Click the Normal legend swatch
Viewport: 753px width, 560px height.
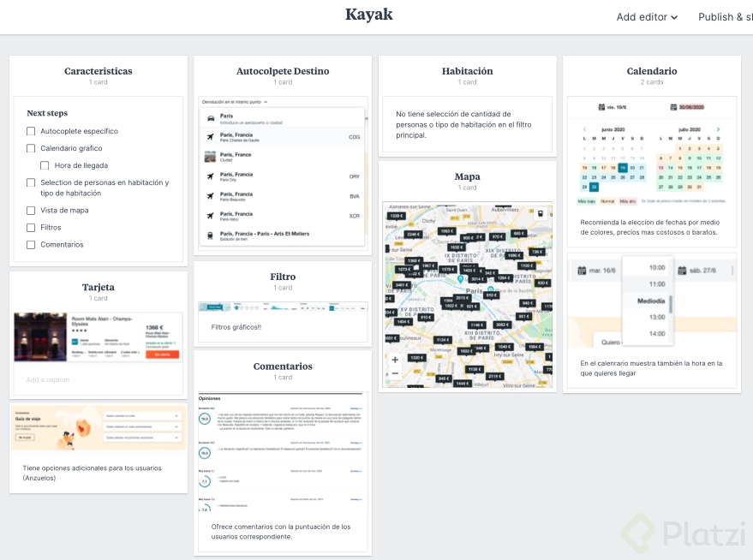point(607,201)
